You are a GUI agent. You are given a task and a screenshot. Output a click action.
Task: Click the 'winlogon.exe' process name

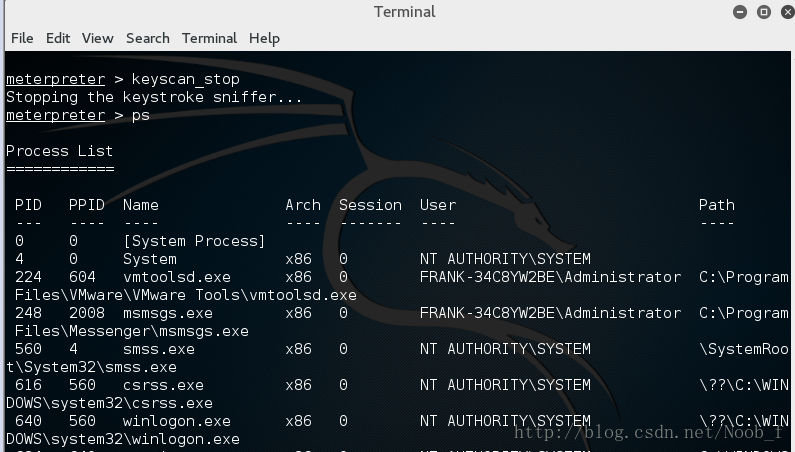click(x=176, y=422)
